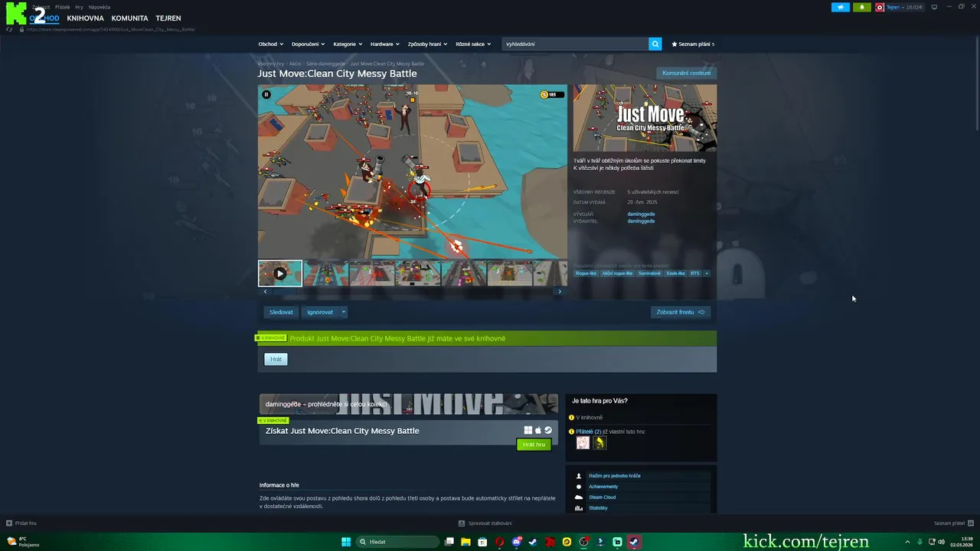Open Spravovat stahování
980x551 pixels.
coord(485,523)
